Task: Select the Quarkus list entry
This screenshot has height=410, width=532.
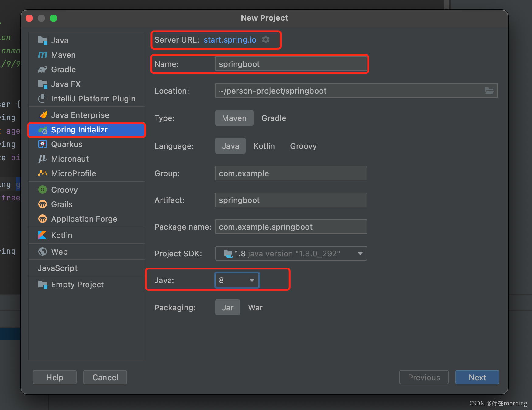Action: (x=87, y=144)
